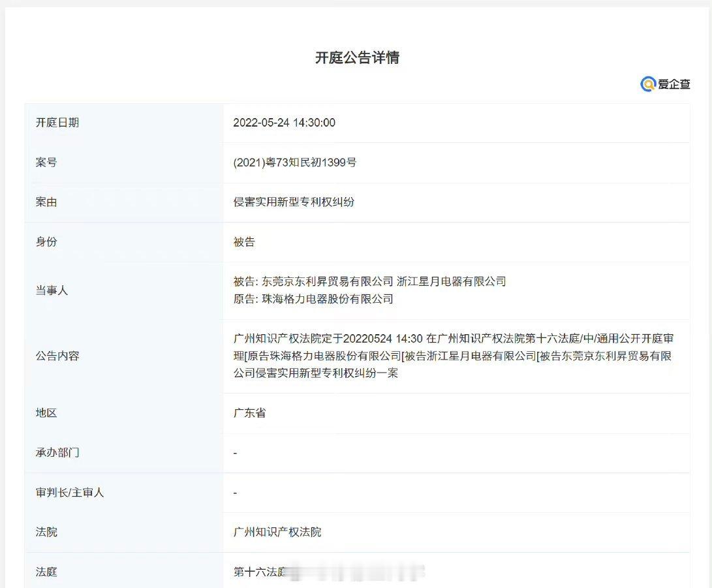Viewport: 712px width, 588px height.
Task: Select the date value 2022-05-24 14:30:00
Action: (285, 123)
